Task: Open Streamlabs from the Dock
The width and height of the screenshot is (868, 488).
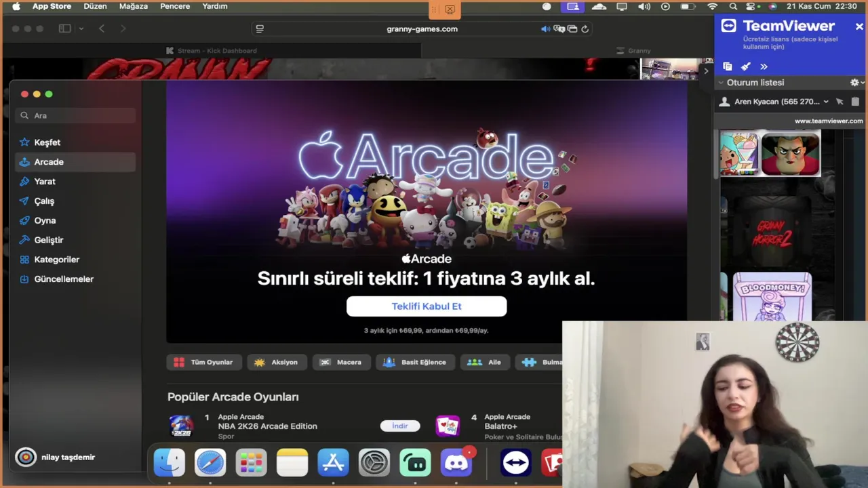Action: point(415,463)
